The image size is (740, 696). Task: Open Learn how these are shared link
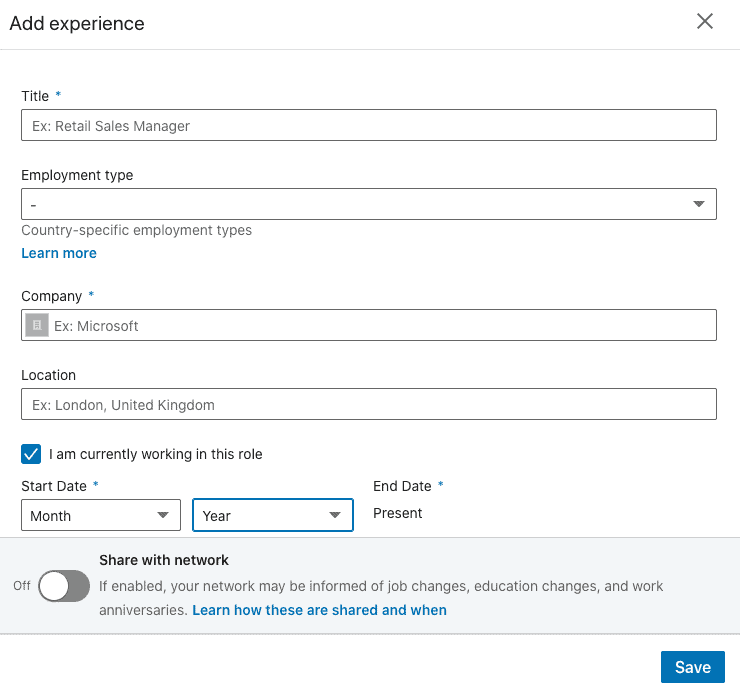click(x=319, y=610)
